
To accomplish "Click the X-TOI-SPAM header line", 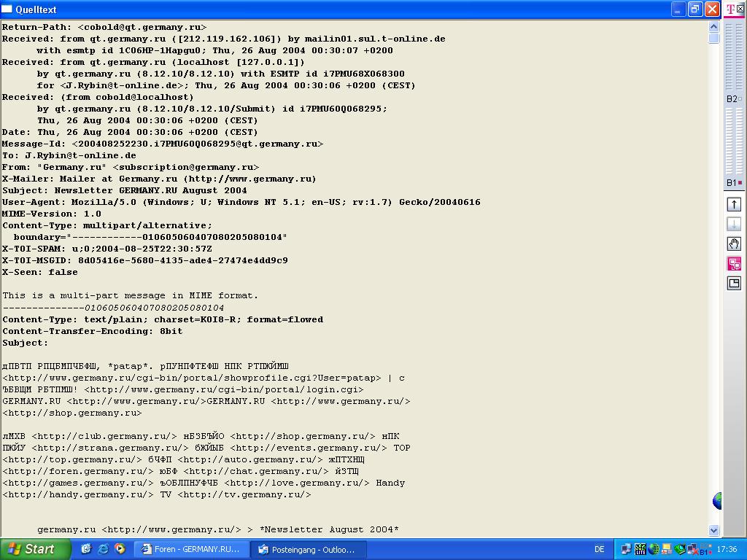I will (107, 249).
